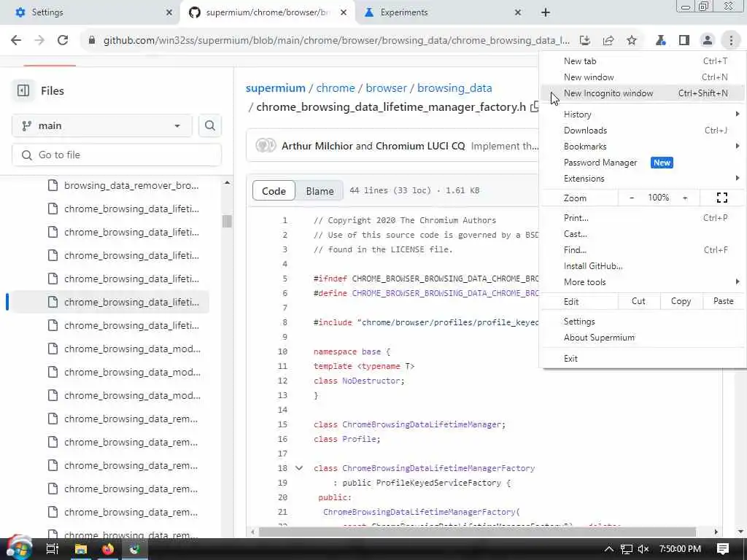
Task: Open the browsing_data breadcrumb link
Action: point(454,88)
